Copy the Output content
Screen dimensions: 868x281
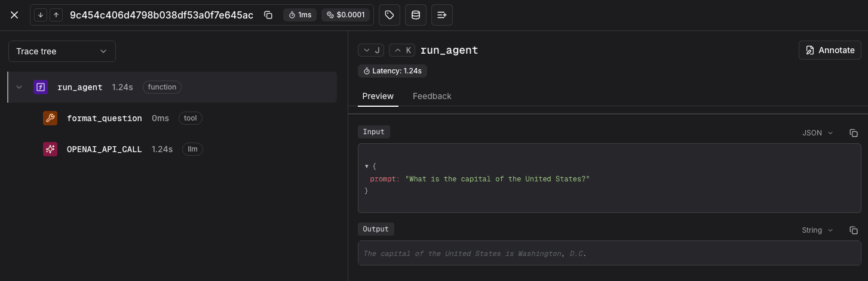pos(854,230)
